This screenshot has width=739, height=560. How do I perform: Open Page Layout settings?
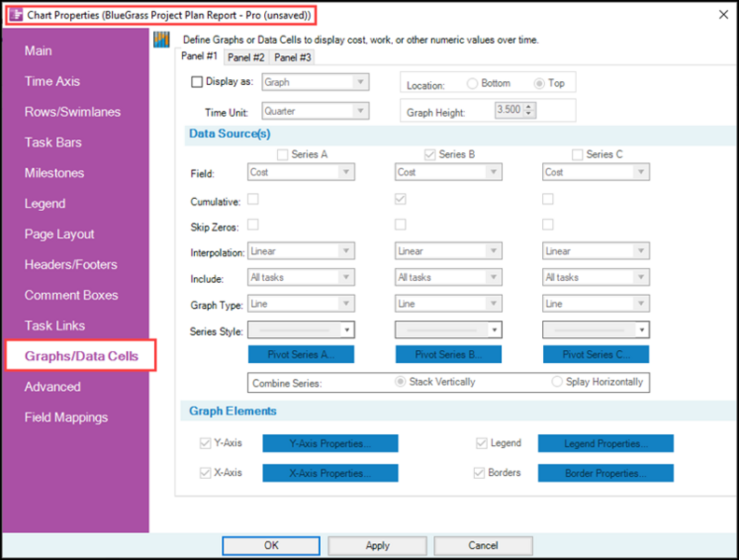pyautogui.click(x=60, y=234)
